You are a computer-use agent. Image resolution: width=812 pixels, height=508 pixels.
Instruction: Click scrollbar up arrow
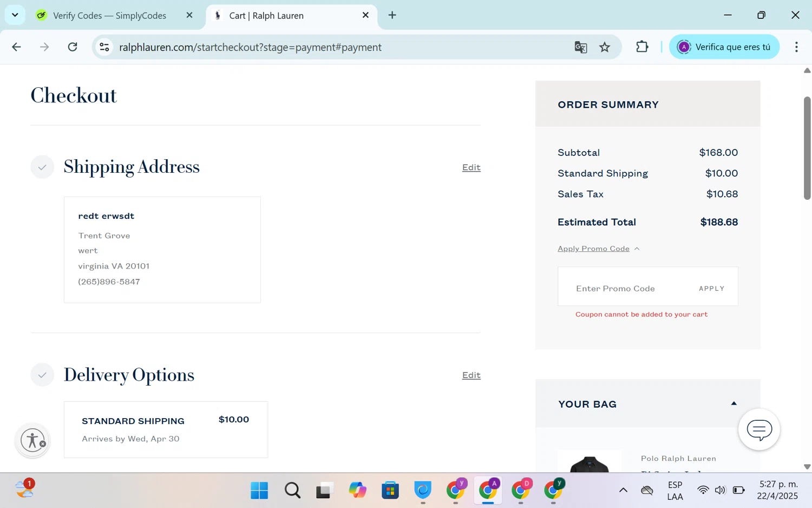807,70
